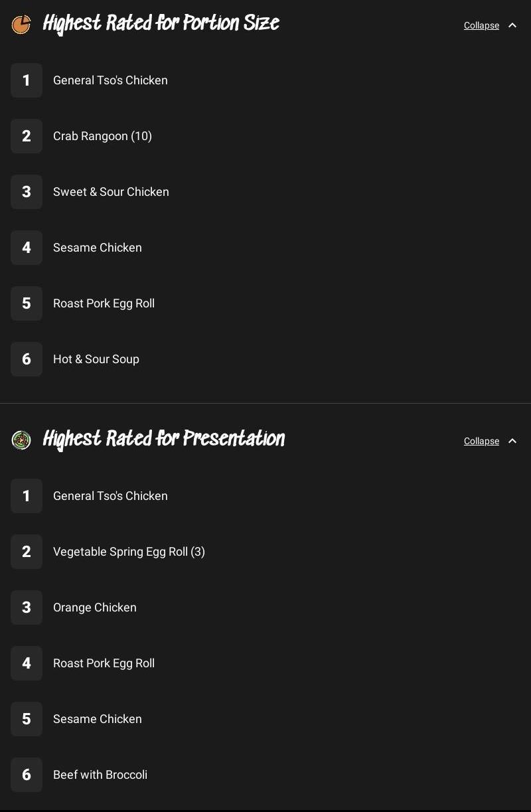Viewport: 531px width, 812px height.
Task: Open Orange Chicken item
Action: click(x=95, y=608)
